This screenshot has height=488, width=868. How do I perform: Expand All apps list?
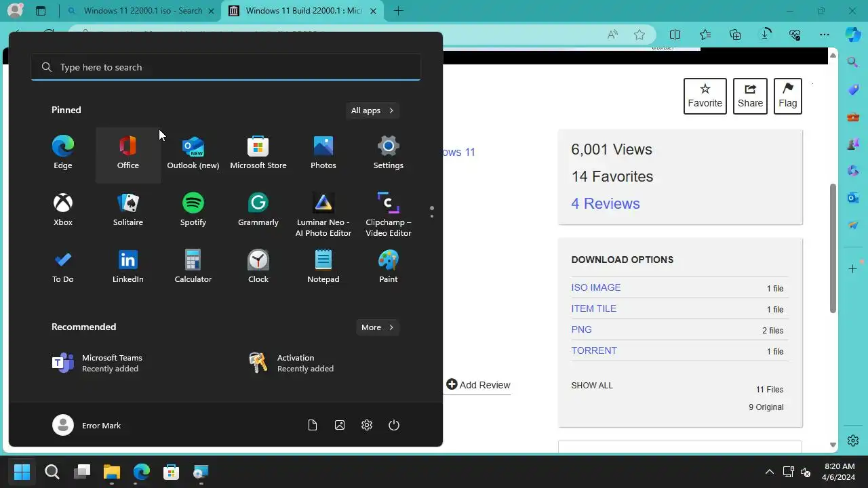(372, 110)
